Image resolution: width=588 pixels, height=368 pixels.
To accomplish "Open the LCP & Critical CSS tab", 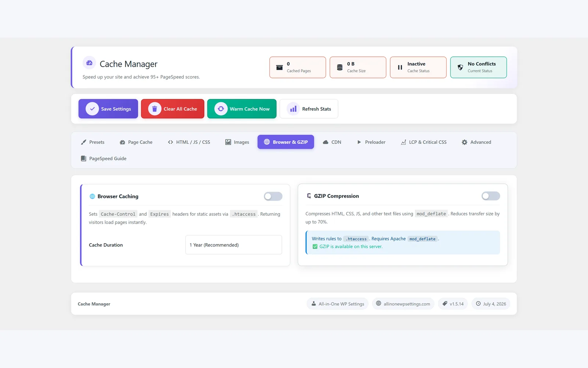I will (x=424, y=142).
